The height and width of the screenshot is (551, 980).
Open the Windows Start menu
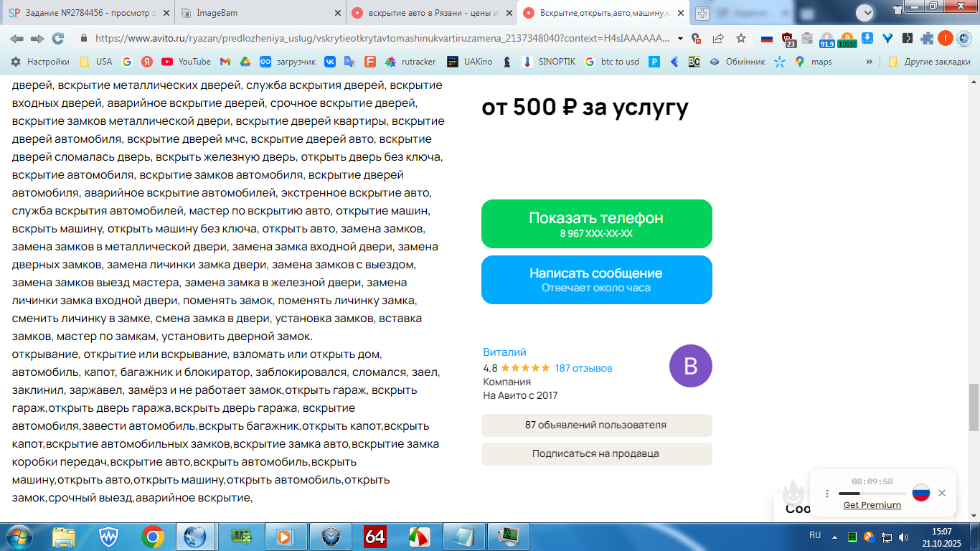18,536
